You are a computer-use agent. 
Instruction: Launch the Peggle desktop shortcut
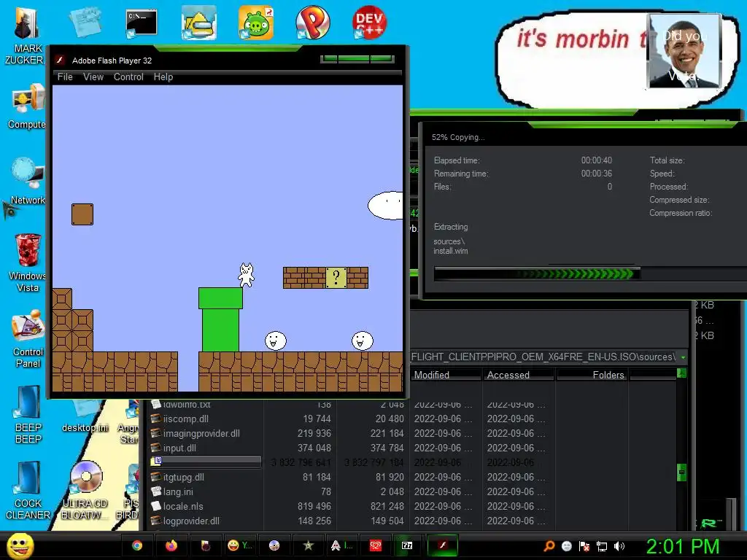point(312,23)
